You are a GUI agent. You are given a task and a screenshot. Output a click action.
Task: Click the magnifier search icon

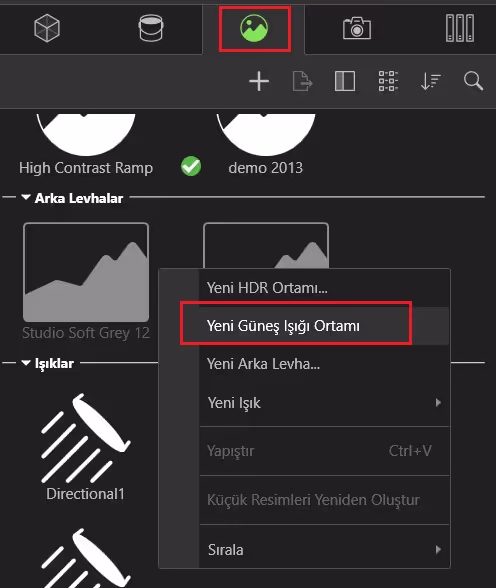(x=474, y=81)
